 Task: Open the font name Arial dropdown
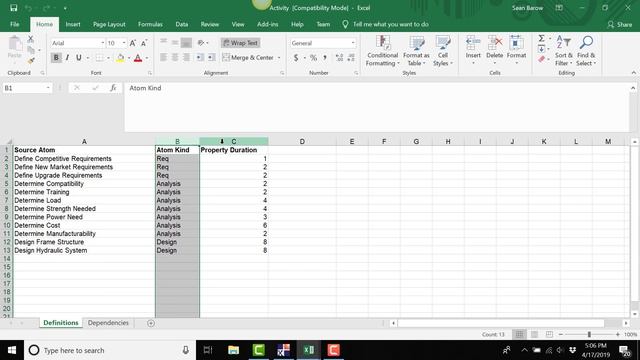102,43
